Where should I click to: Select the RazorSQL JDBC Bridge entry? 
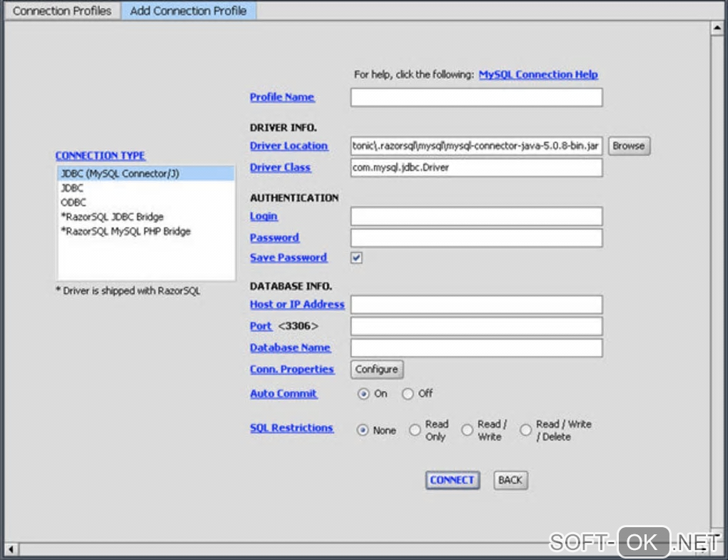click(146, 217)
